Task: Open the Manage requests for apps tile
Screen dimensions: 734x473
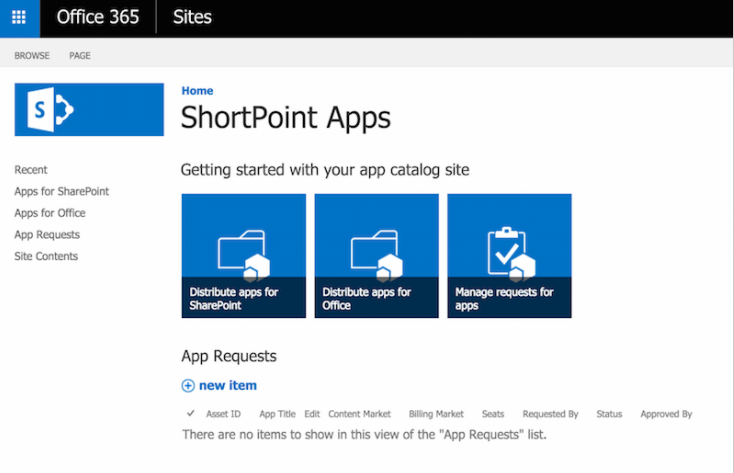Action: (509, 256)
